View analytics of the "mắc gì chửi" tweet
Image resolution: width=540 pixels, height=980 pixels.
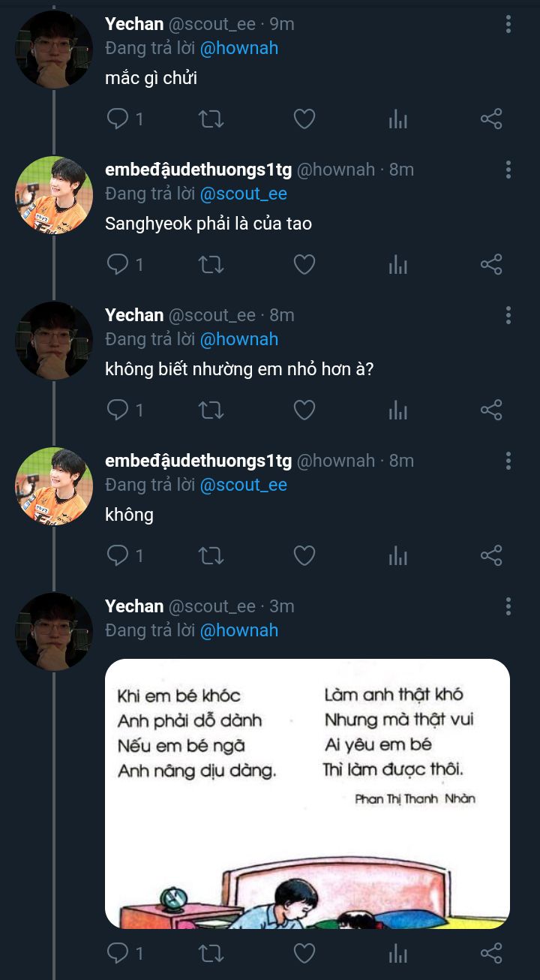click(x=398, y=119)
